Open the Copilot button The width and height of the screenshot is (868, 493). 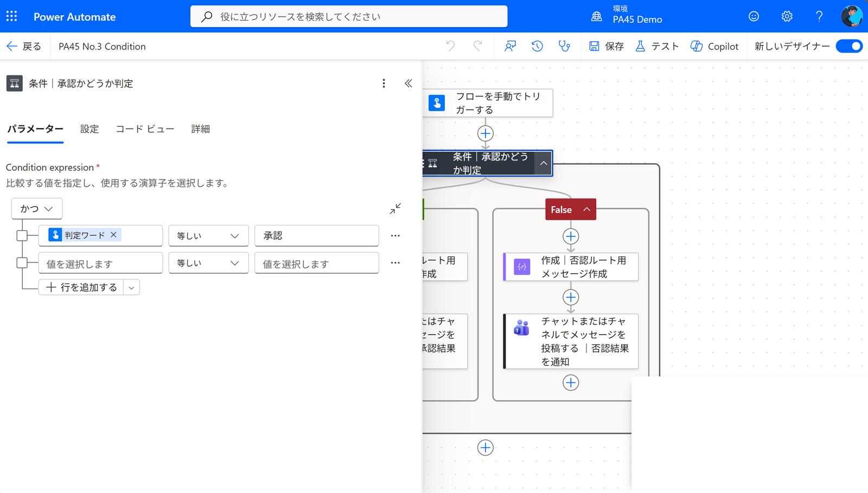[x=714, y=46]
